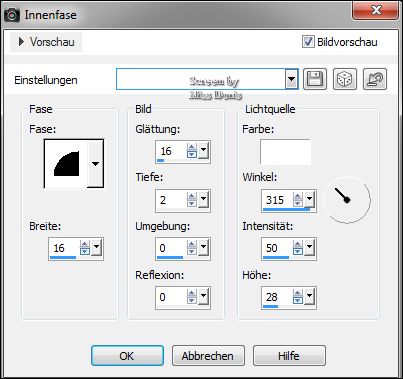Open the Einstellungen presets dropdown
Screen dimensions: 403x379
[x=291, y=79]
